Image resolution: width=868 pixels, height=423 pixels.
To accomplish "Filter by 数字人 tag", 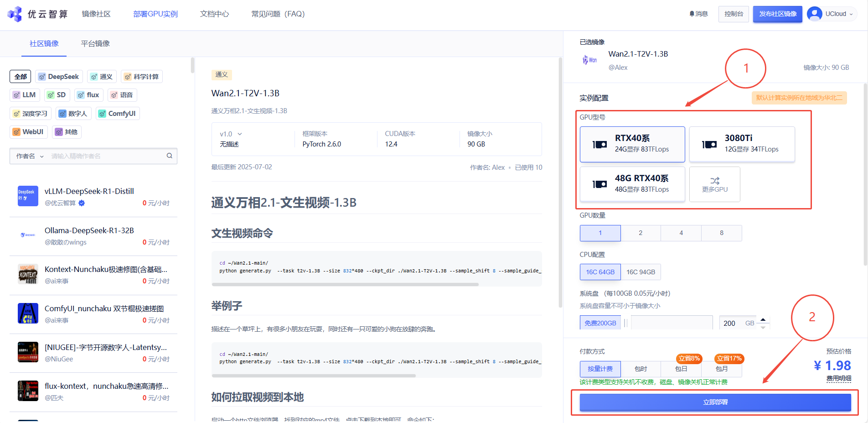I will tap(73, 114).
